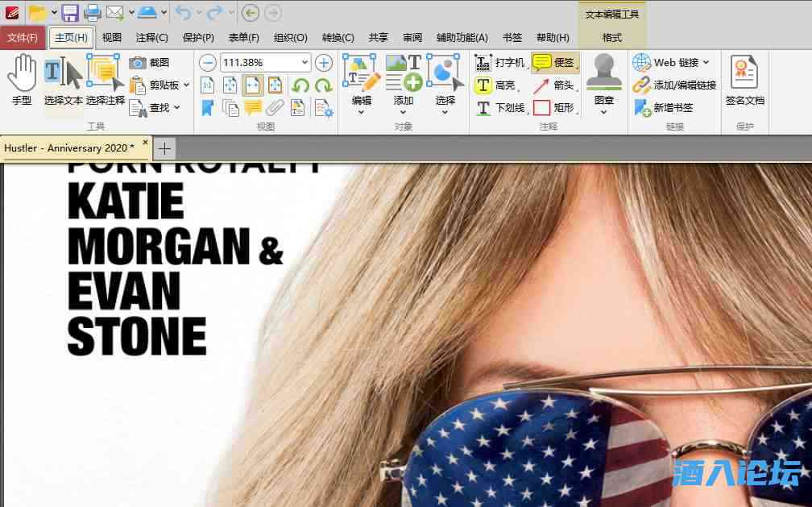Select the Rectangle (矩形) annotation tool
This screenshot has height=507, width=812.
(555, 108)
